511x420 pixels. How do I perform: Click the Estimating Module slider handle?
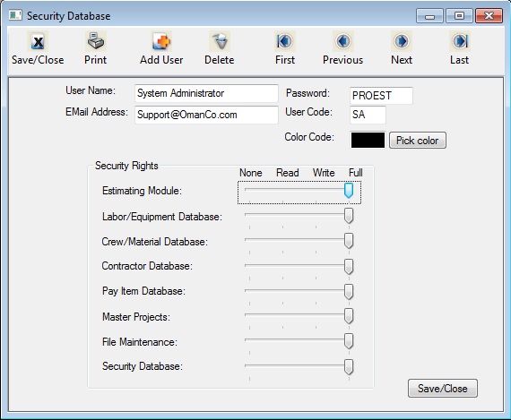[349, 190]
